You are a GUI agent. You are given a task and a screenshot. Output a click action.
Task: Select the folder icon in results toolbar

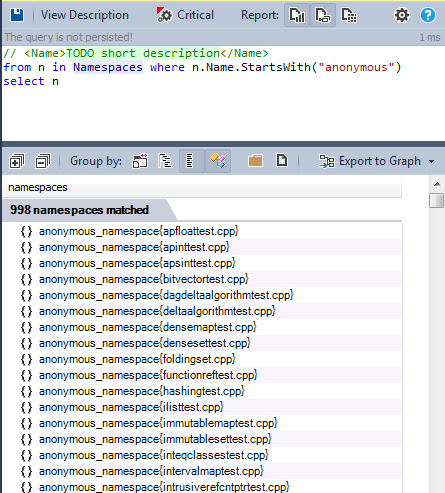point(255,161)
